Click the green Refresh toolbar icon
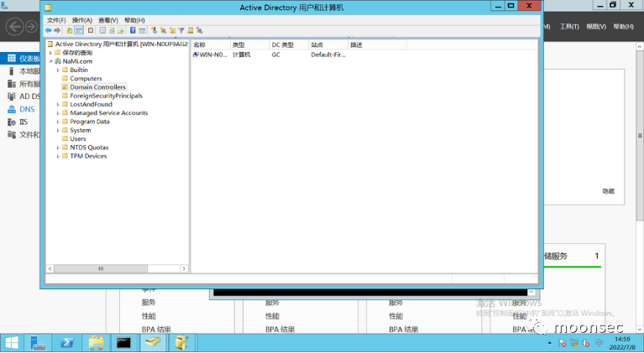Viewport: 644px width, 353px height. (112, 30)
